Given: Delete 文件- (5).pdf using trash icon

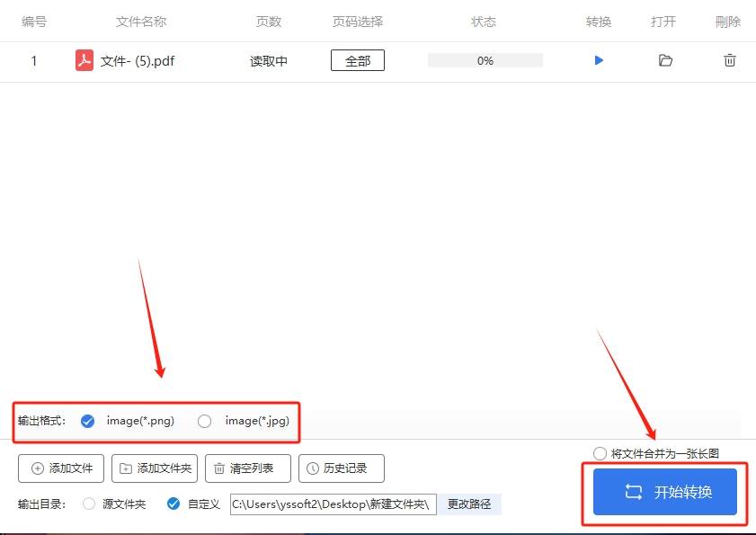Looking at the screenshot, I should click(729, 60).
